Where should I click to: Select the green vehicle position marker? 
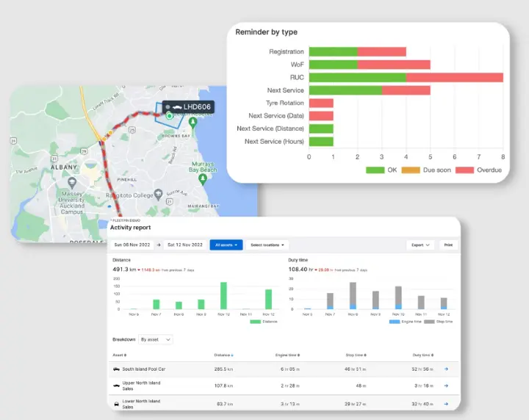[x=170, y=115]
